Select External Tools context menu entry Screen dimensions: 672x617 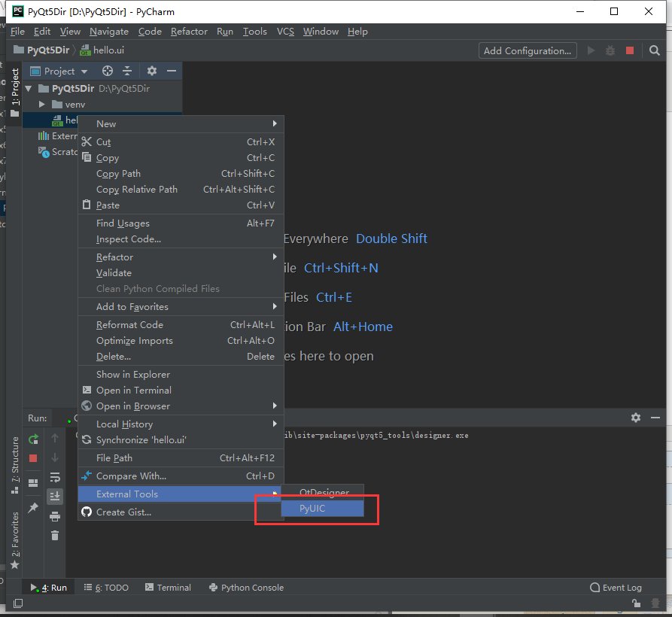click(179, 494)
